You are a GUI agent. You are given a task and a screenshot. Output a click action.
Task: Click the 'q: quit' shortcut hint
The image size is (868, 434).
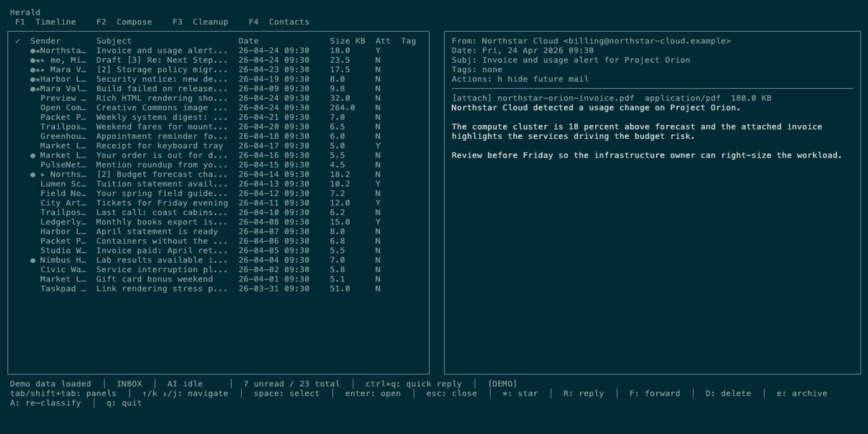tap(124, 403)
